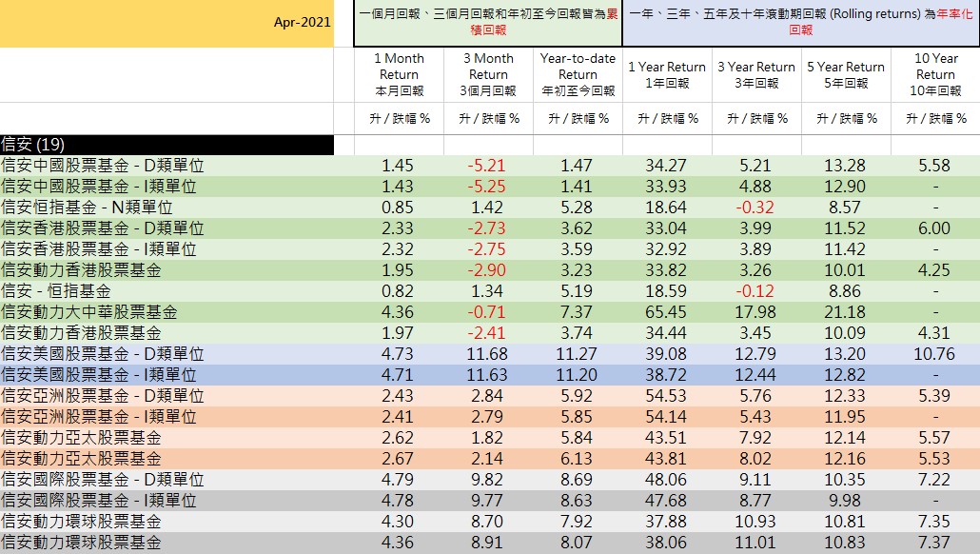Click the 1 Year Return 1年回報 header
Image resolution: width=980 pixels, height=554 pixels.
click(667, 74)
